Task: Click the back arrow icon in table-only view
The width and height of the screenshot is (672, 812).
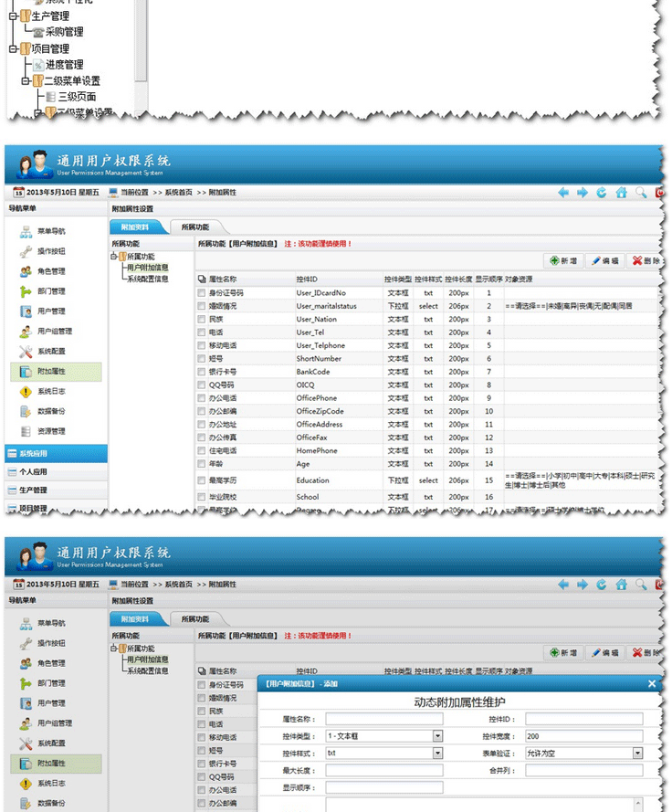Action: 563,193
